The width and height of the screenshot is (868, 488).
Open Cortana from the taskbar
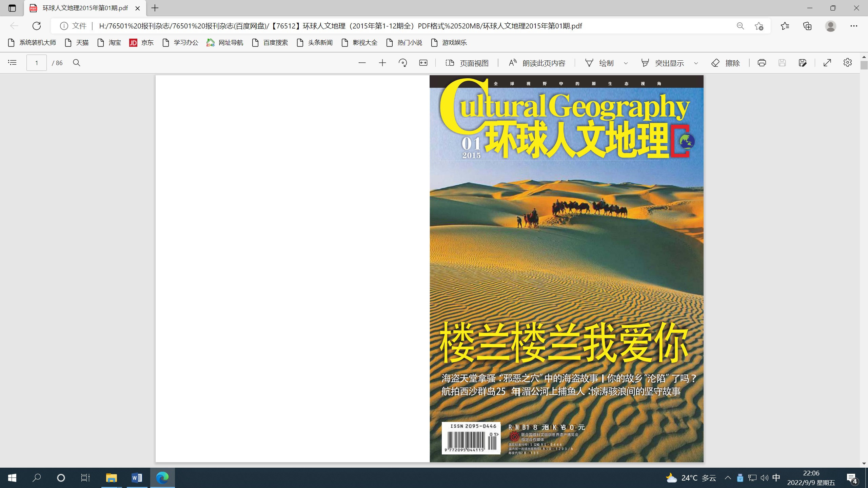[61, 478]
